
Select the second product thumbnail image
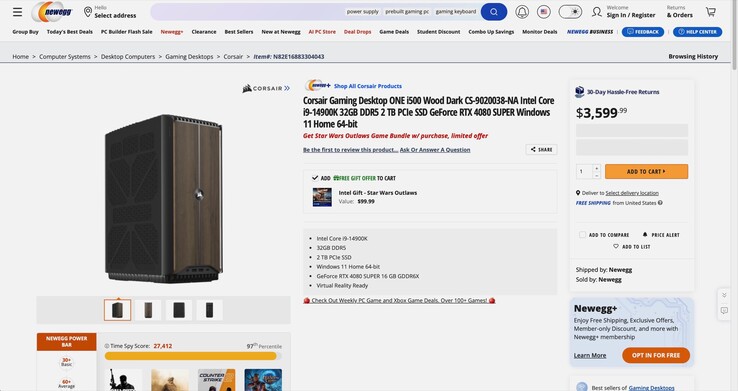click(148, 310)
